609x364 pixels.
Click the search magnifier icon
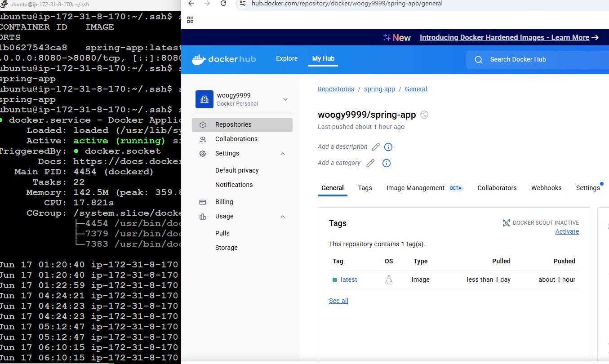point(479,60)
